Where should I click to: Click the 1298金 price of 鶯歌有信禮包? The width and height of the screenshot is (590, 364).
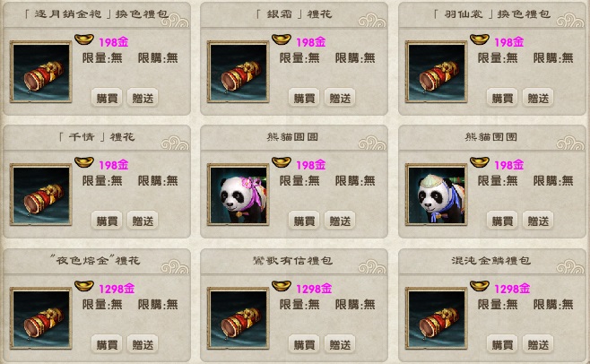(x=314, y=289)
